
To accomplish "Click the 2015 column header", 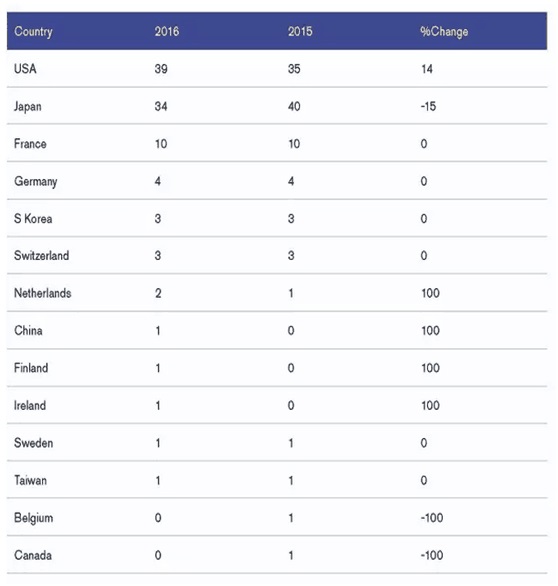I will pyautogui.click(x=300, y=31).
